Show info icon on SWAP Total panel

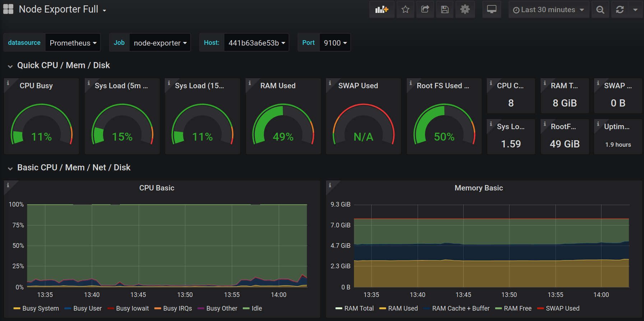598,83
